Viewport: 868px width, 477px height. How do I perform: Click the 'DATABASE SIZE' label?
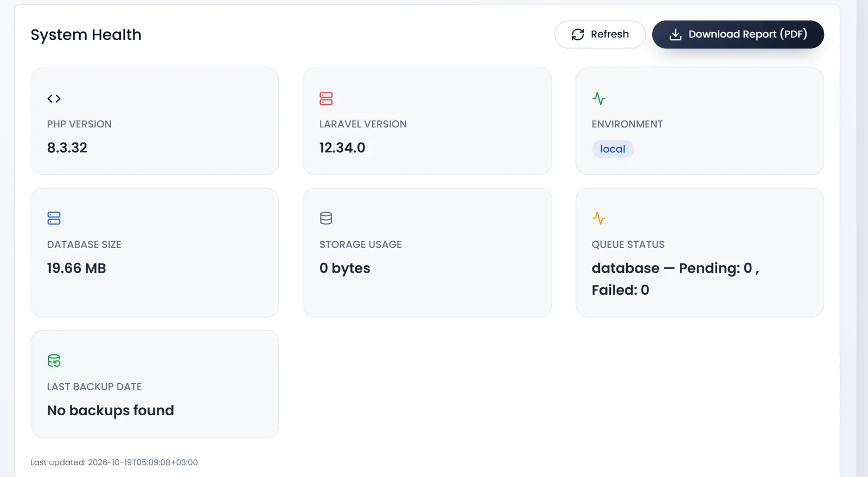(84, 244)
